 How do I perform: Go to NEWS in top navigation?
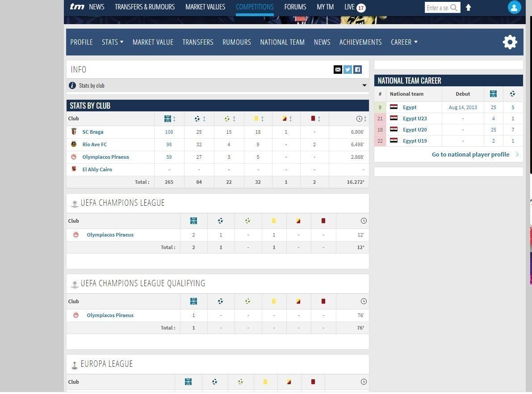96,7
